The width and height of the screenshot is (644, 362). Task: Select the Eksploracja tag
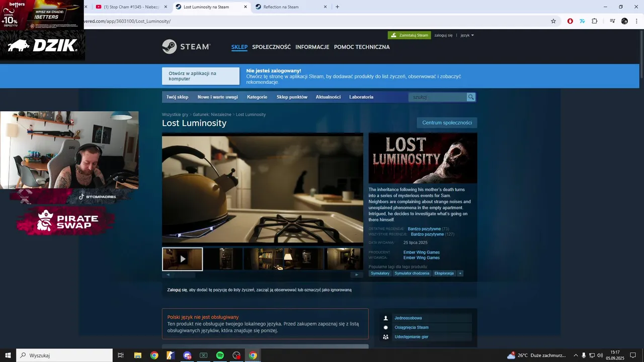point(444,274)
